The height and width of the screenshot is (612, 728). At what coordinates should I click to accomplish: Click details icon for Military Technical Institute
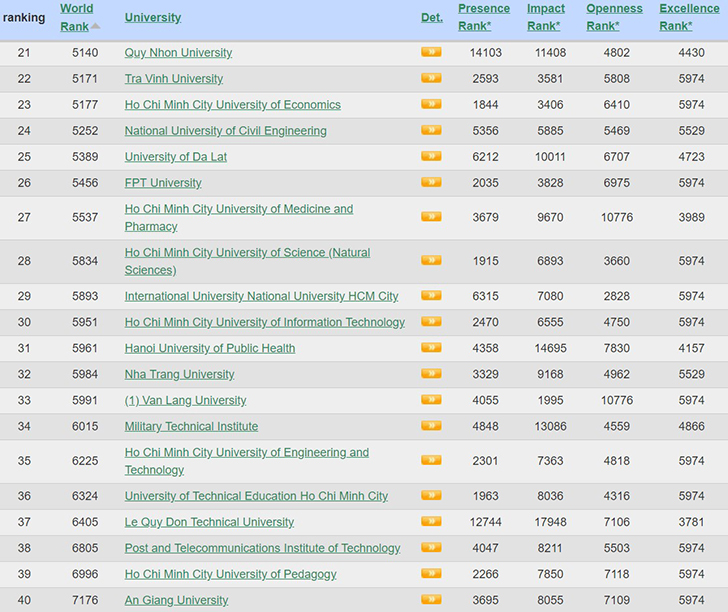point(431,426)
